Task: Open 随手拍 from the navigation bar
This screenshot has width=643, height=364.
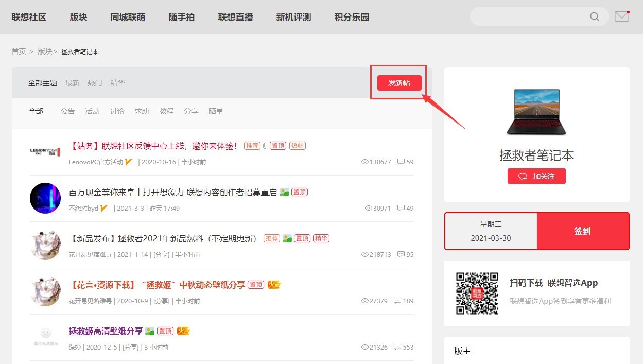Action: tap(182, 17)
